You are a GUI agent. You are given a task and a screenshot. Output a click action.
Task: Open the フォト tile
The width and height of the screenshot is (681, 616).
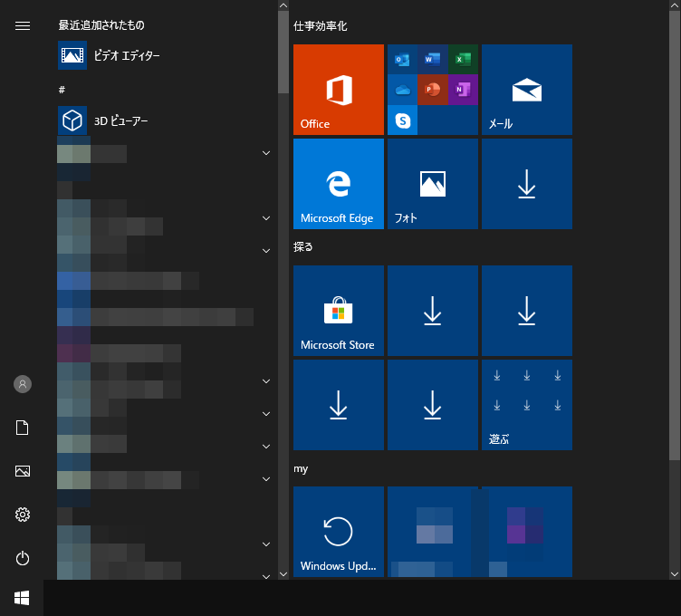pyautogui.click(x=432, y=183)
